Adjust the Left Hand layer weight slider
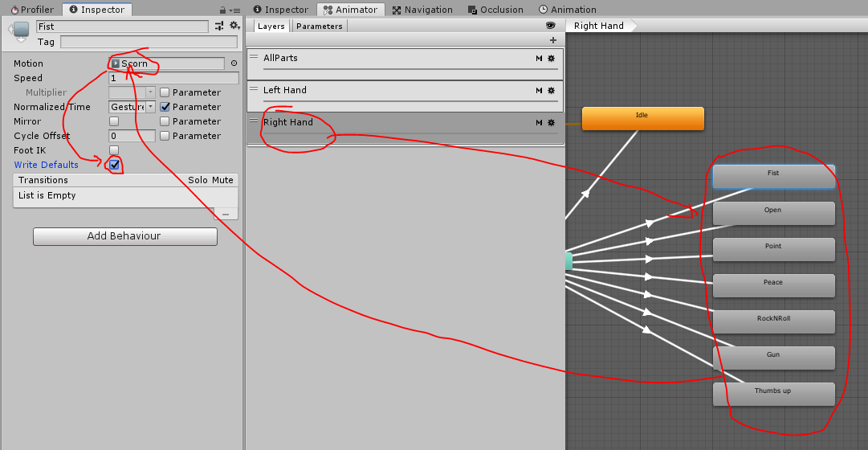Image resolution: width=868 pixels, height=450 pixels. pyautogui.click(x=410, y=101)
